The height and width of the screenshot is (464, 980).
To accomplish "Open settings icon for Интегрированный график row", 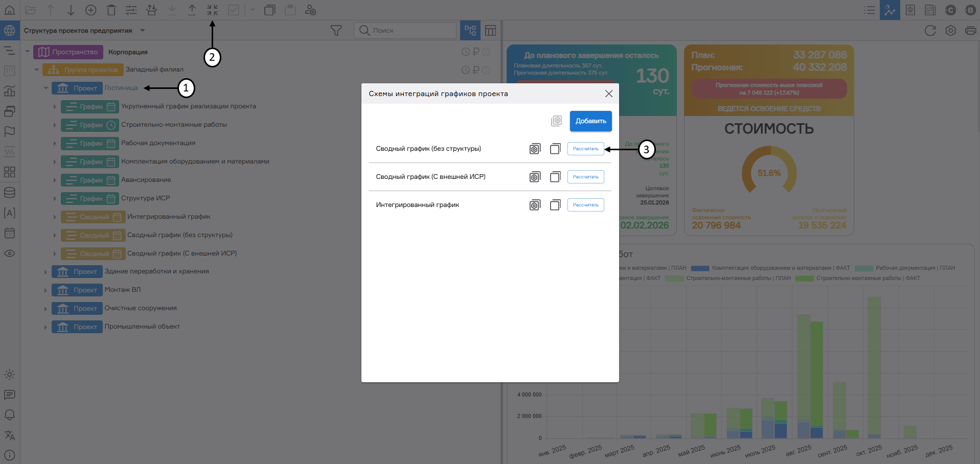I will tap(535, 205).
